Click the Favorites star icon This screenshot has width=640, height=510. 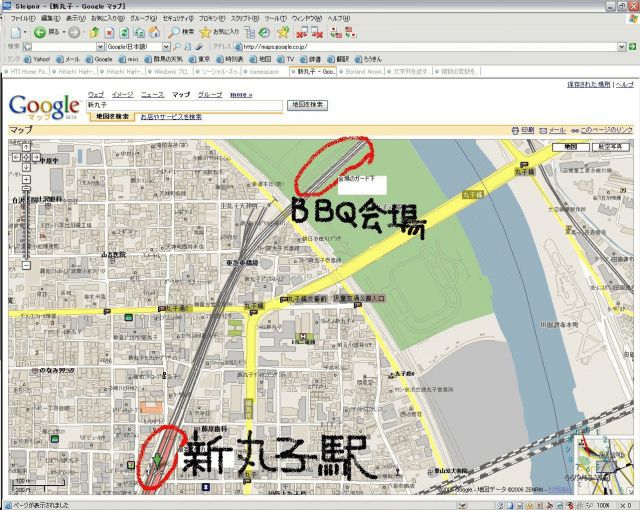tap(205, 32)
